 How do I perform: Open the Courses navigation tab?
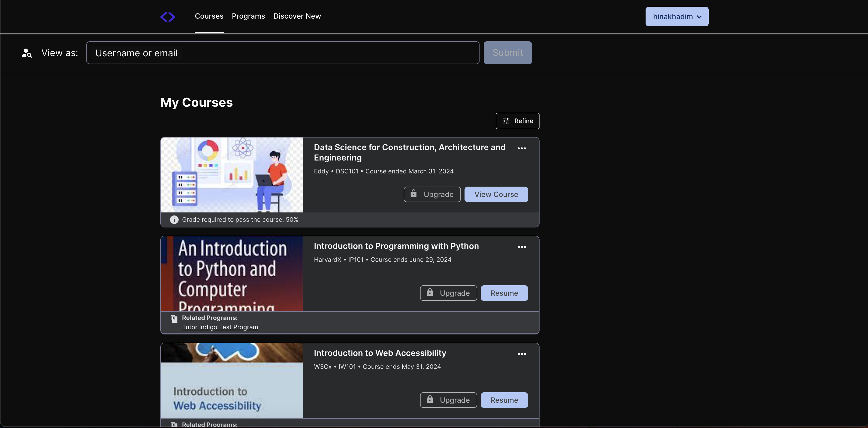coord(209,16)
